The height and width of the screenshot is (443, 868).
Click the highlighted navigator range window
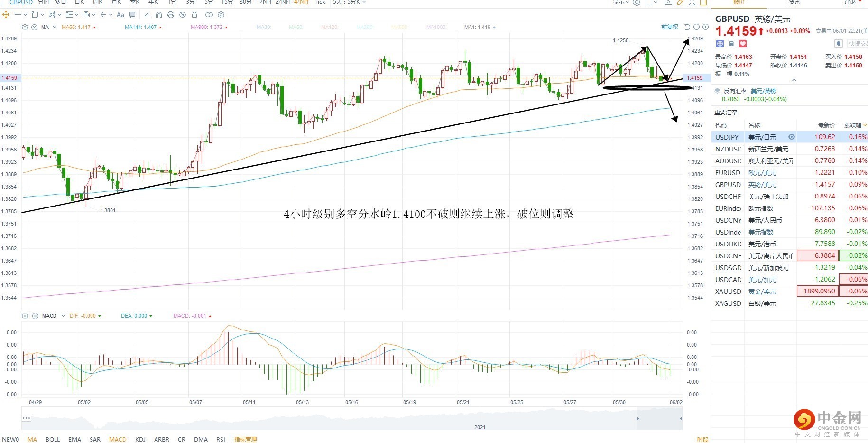pos(659,418)
